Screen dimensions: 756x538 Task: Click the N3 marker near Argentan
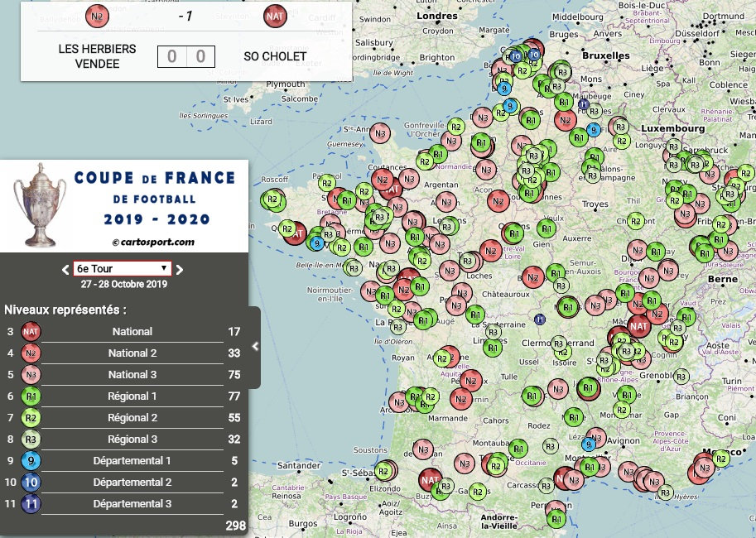[x=446, y=203]
